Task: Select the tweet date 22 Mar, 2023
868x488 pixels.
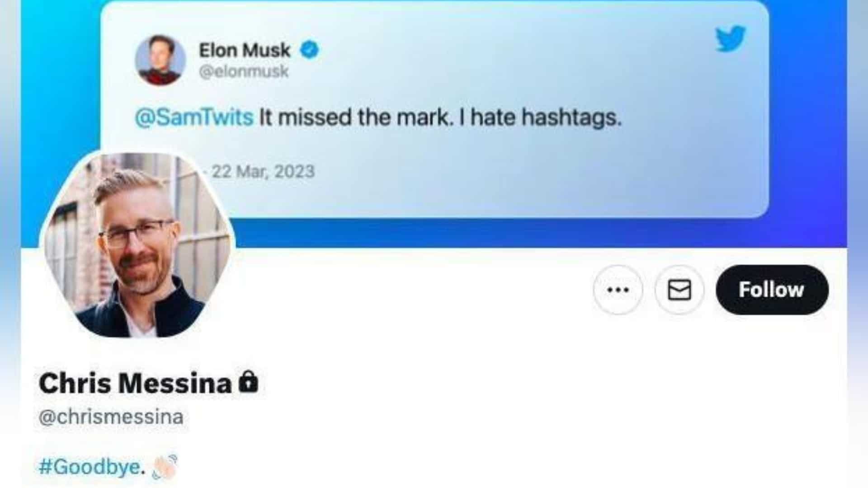Action: coord(262,171)
